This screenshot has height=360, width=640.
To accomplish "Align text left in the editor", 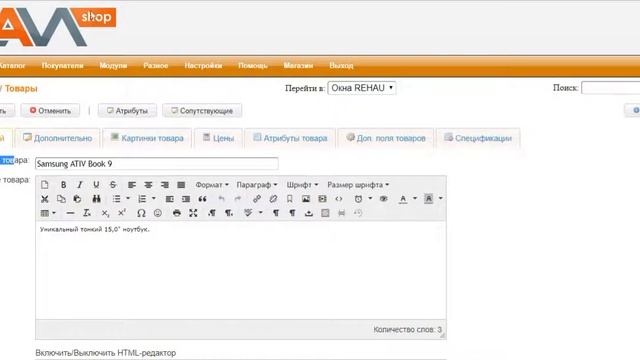I will pos(131,185).
